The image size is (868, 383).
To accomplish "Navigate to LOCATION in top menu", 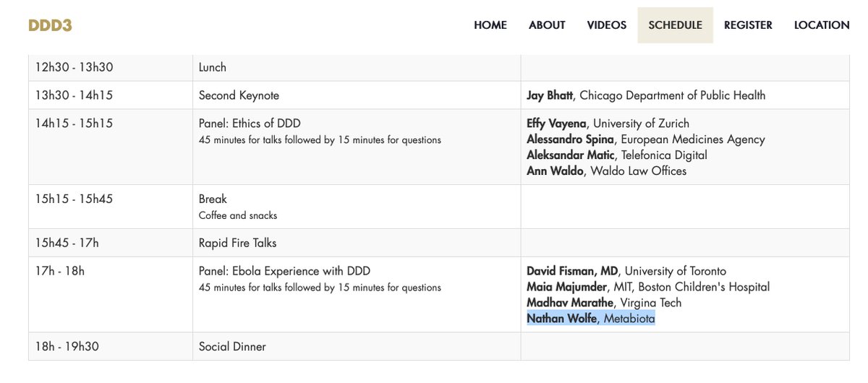I will (822, 25).
